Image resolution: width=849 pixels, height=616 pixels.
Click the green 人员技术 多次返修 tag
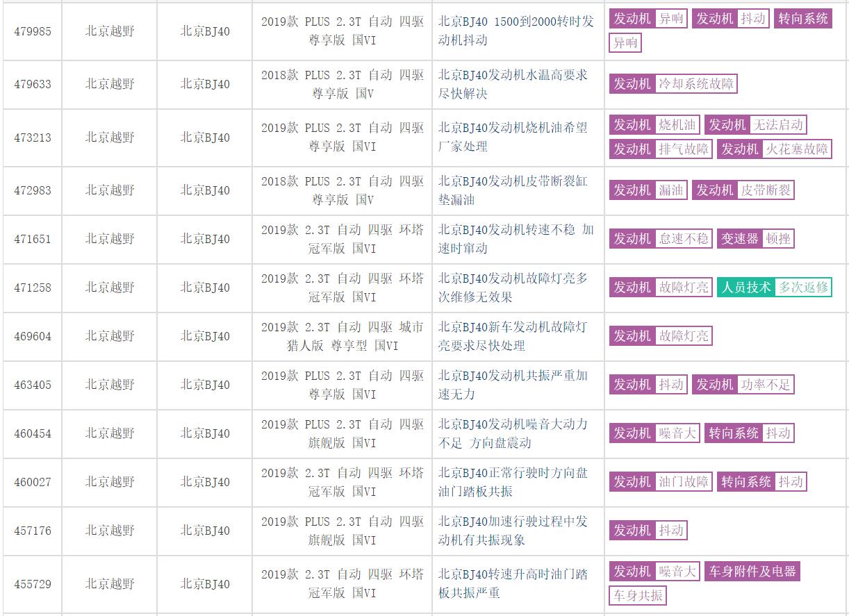coord(775,288)
